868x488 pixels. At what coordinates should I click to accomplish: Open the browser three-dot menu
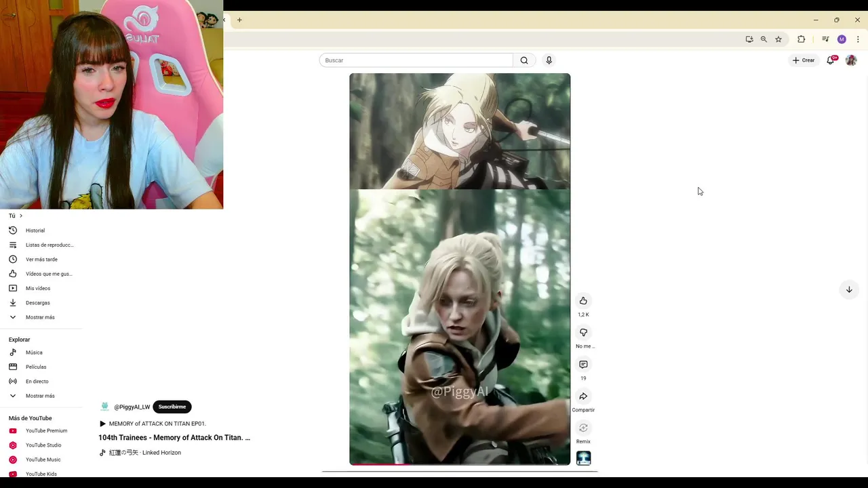click(858, 39)
